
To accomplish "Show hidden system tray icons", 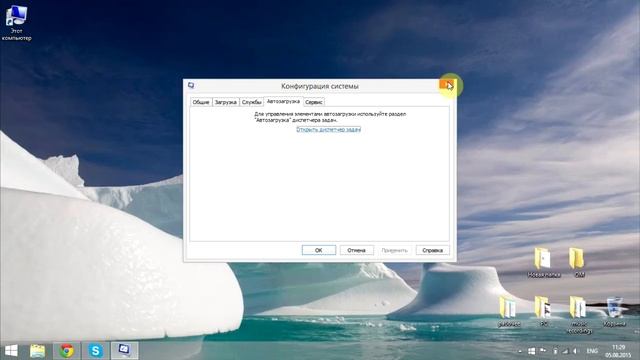I will point(520,351).
